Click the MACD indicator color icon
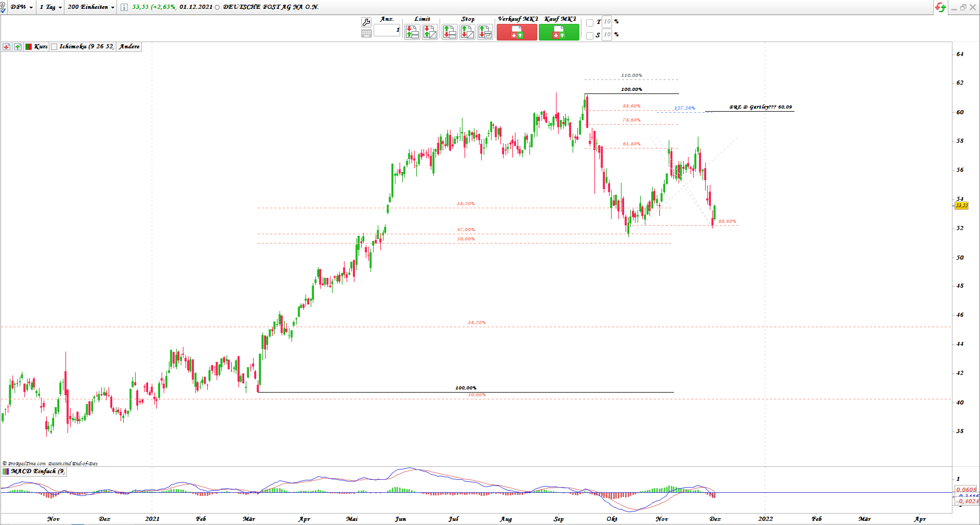This screenshot has height=525, width=980. [6, 472]
